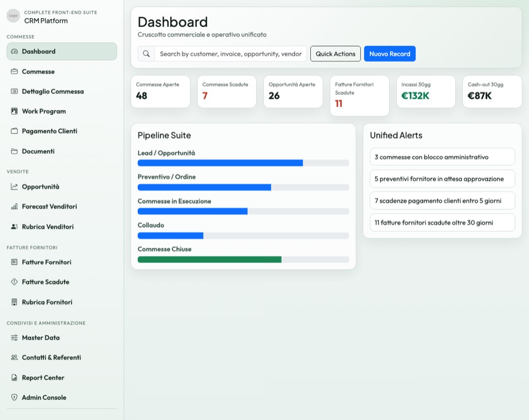Select the Commesse Aperte stat card
529x420 pixels.
160,92
